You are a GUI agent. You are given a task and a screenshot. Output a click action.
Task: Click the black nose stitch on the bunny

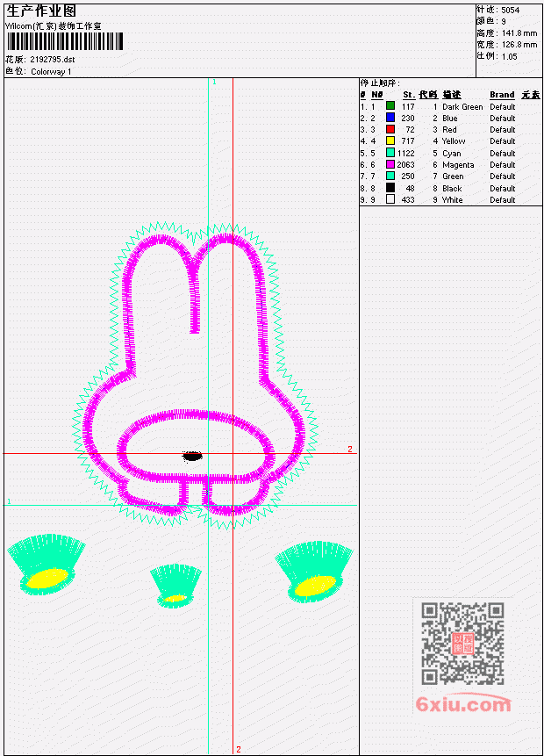[x=192, y=456]
